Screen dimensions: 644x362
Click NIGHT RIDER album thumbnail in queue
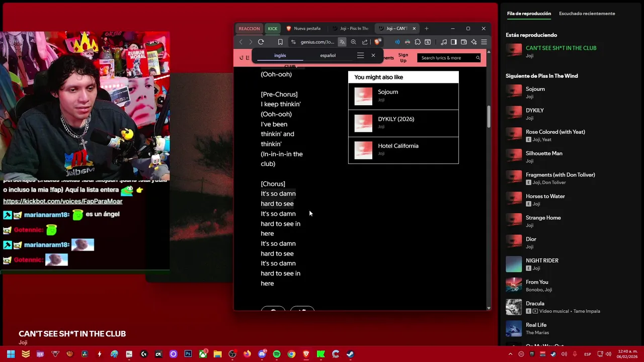click(x=514, y=264)
